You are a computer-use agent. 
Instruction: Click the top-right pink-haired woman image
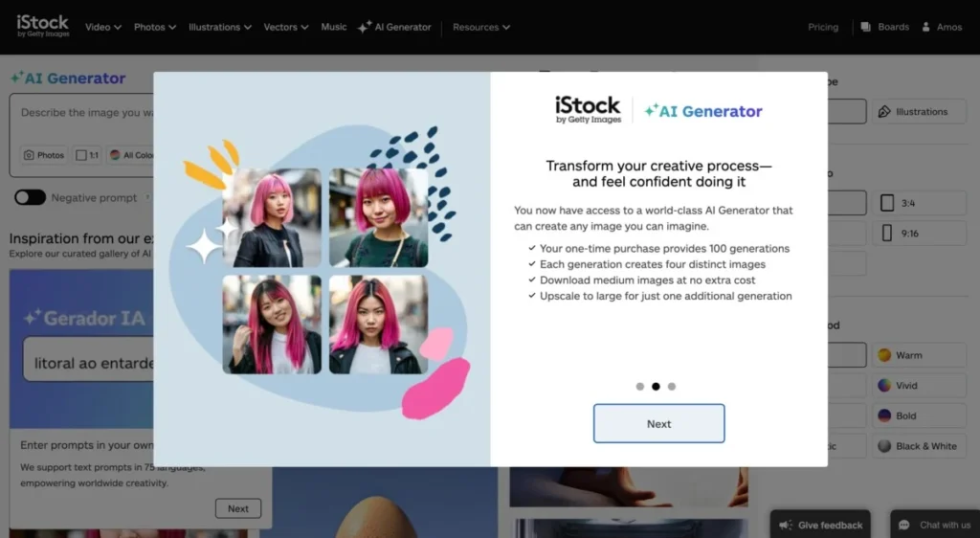(x=379, y=217)
